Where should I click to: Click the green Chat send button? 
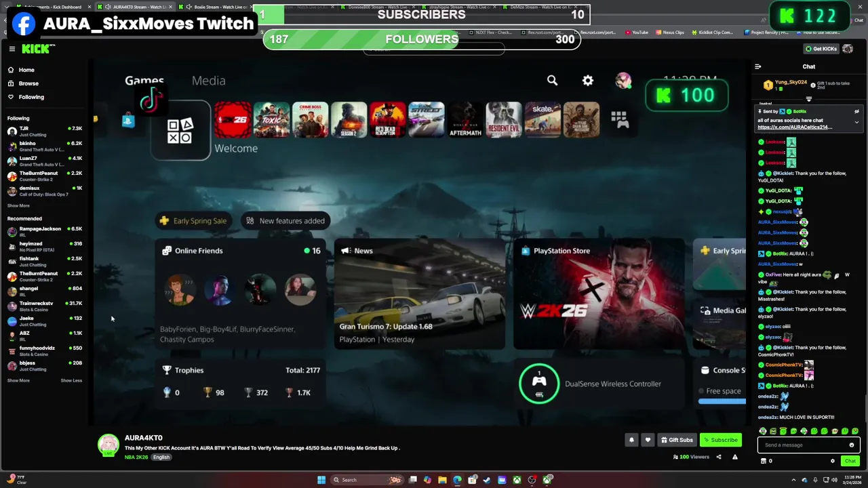click(x=850, y=461)
